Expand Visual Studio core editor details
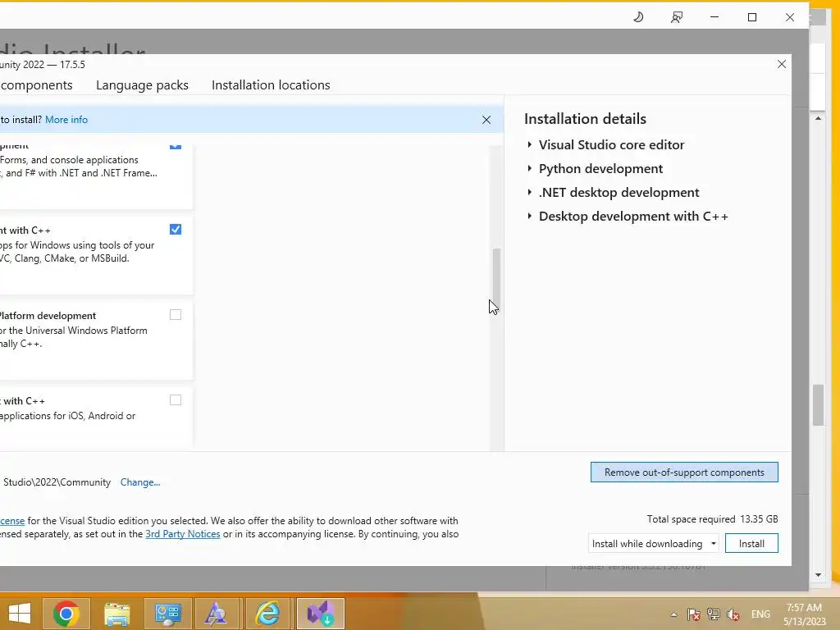Screen dimensions: 840x630 529,144
